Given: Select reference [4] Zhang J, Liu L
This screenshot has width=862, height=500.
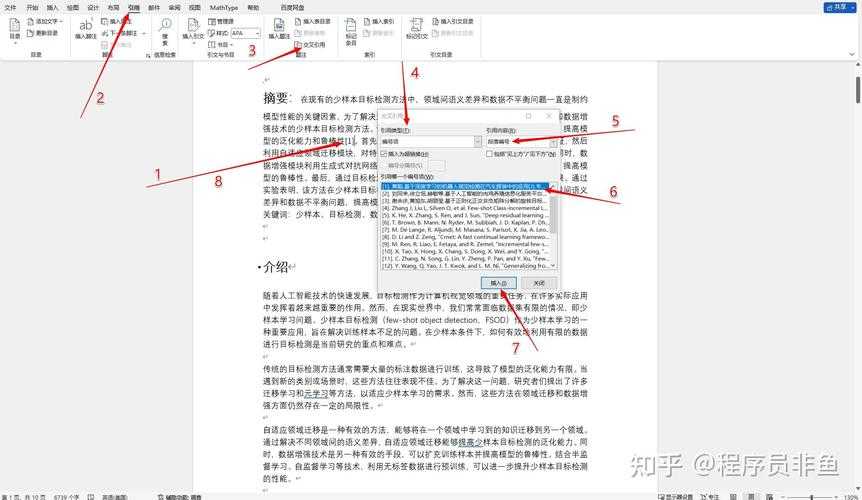Looking at the screenshot, I should tap(465, 208).
